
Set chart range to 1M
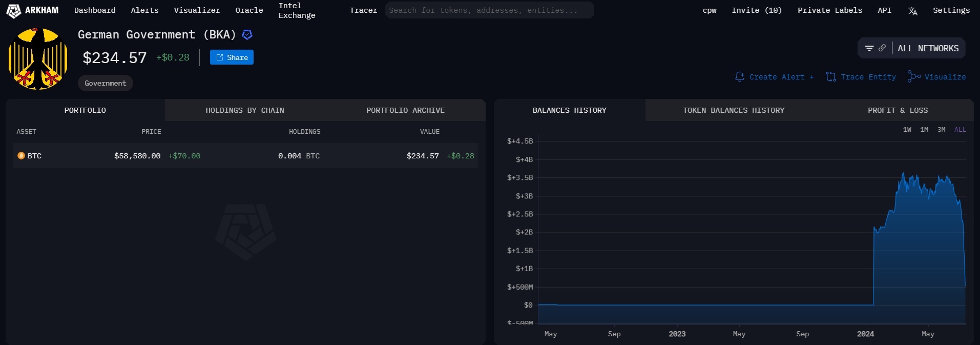(x=924, y=130)
